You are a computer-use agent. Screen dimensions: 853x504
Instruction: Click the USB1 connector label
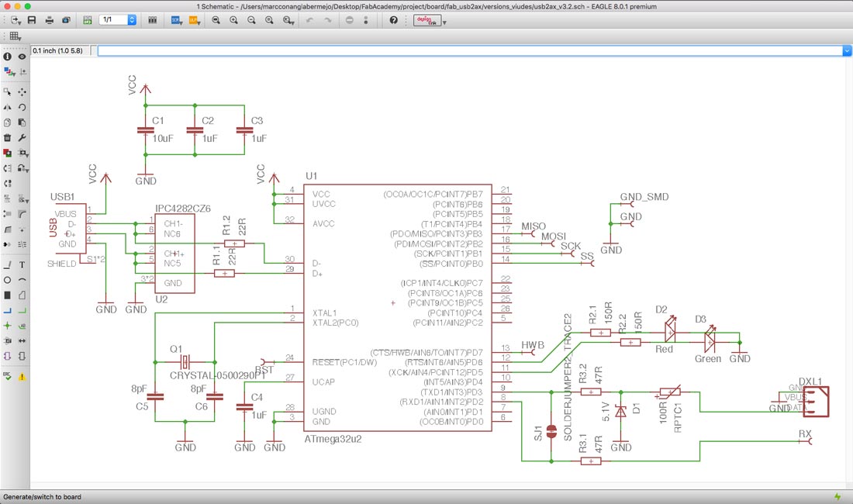coord(63,197)
